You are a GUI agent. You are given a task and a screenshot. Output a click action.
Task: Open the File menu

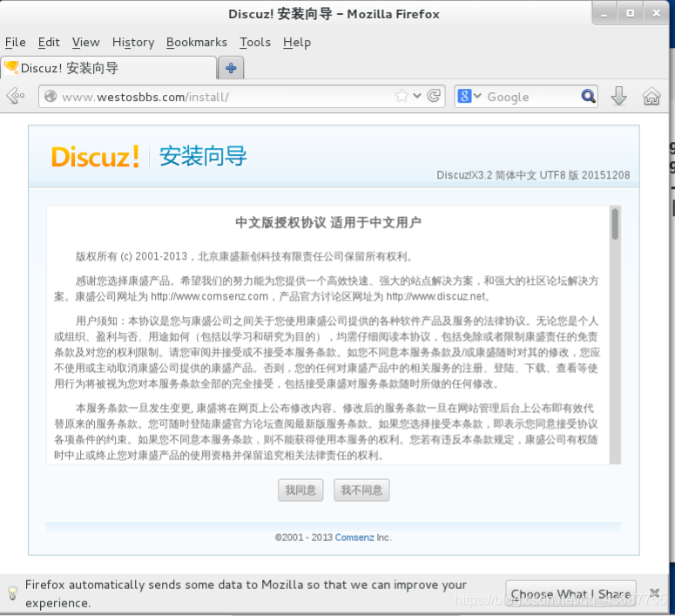click(x=15, y=42)
